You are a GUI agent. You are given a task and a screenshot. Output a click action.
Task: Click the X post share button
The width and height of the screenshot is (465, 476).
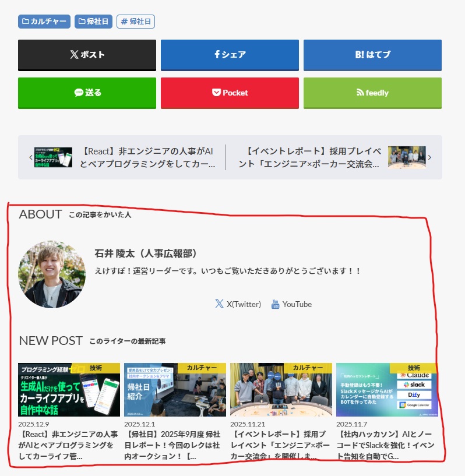click(x=87, y=55)
